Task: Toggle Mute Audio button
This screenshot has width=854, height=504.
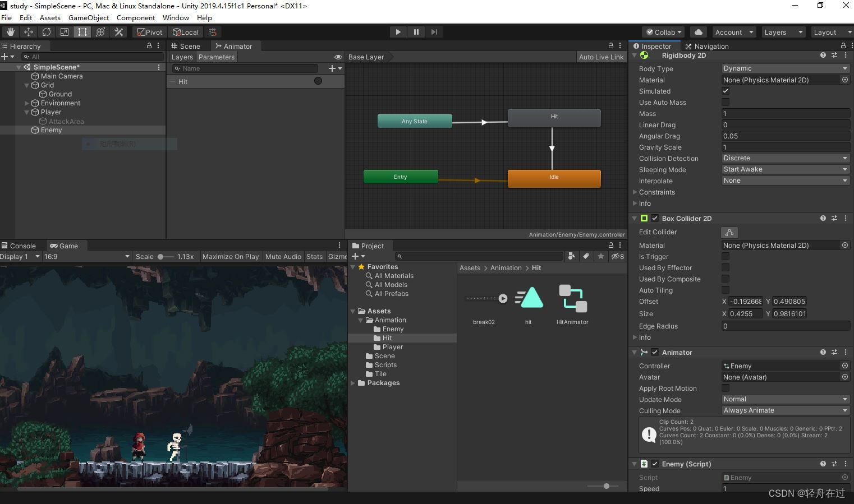Action: [x=283, y=256]
